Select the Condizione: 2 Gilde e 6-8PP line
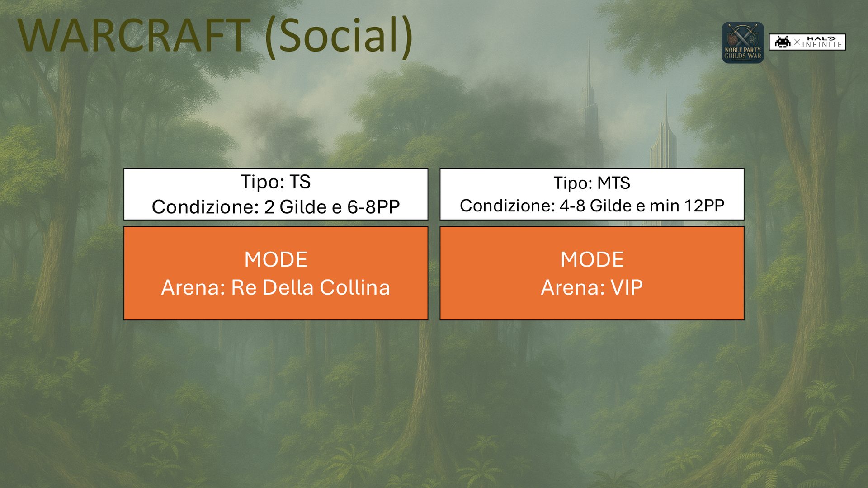This screenshot has width=868, height=488. coord(276,206)
